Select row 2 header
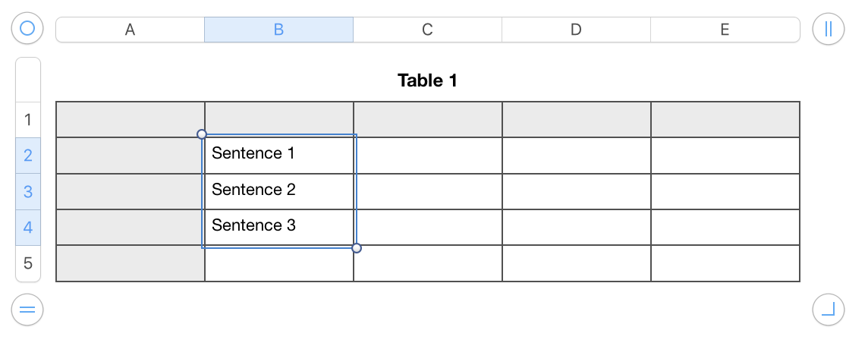The height and width of the screenshot is (346, 868). click(28, 156)
